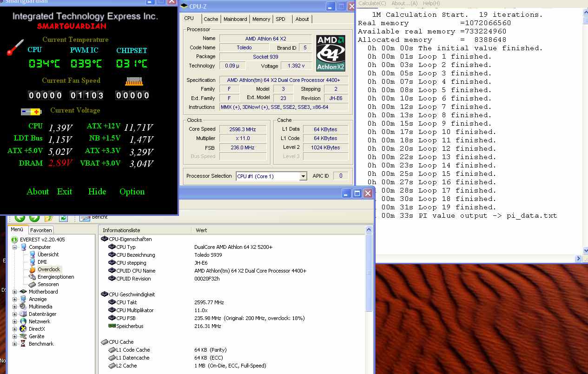The image size is (588, 374).
Task: Click the heatsink icon beside Current Fan Speed
Action: click(x=133, y=81)
